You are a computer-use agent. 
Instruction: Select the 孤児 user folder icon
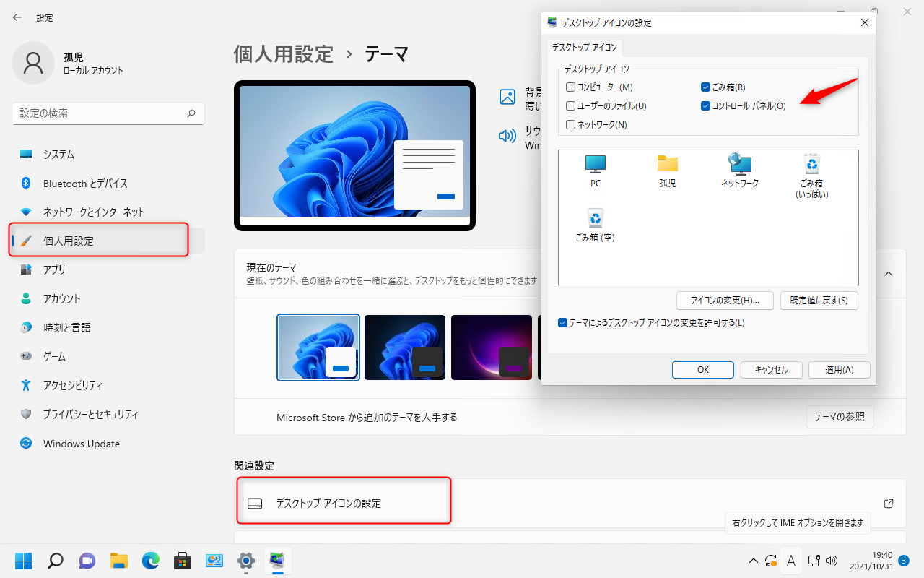coord(668,171)
